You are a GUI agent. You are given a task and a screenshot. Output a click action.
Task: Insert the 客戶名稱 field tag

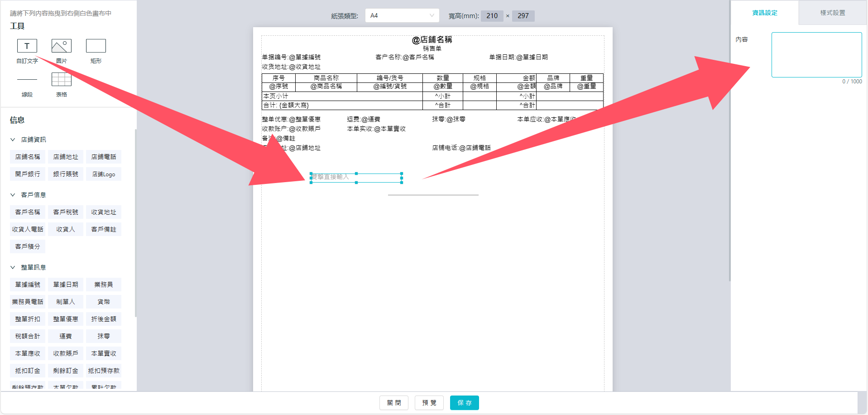pos(27,212)
